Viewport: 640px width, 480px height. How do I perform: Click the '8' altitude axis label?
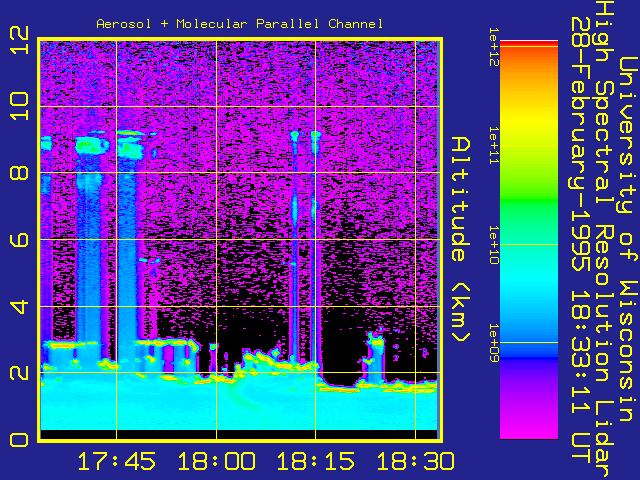pos(19,172)
